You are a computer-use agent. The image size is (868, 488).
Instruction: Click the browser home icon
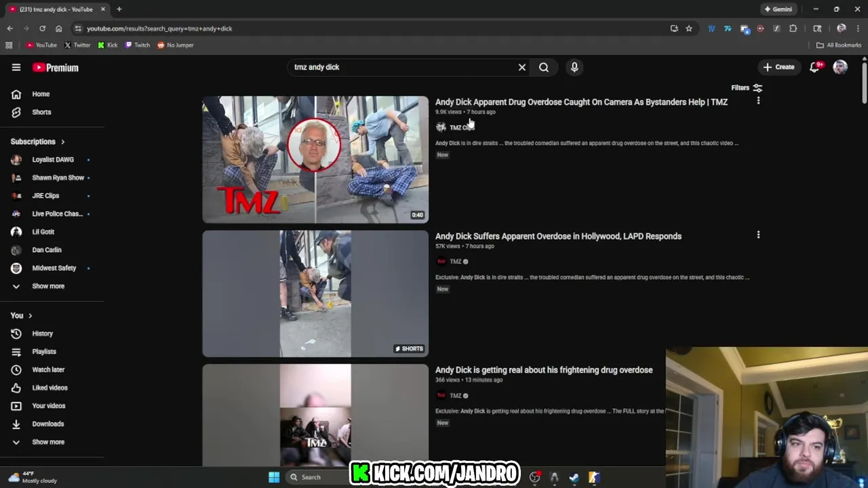click(58, 28)
